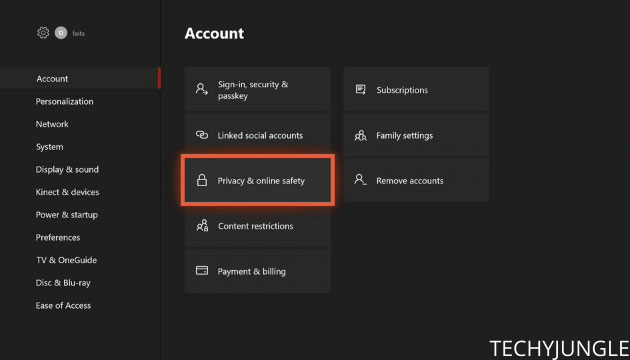Open Disc & Blu-ray settings
630x360 pixels.
click(63, 283)
